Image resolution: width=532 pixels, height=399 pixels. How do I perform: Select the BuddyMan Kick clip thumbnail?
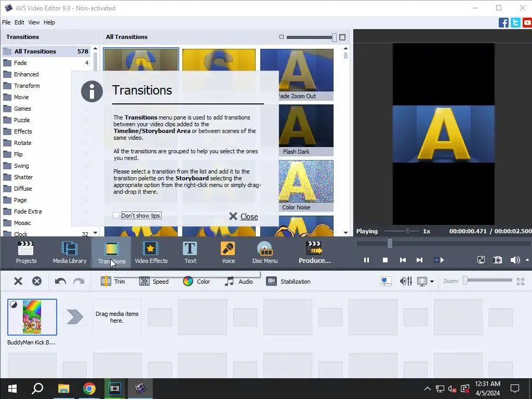(32, 317)
